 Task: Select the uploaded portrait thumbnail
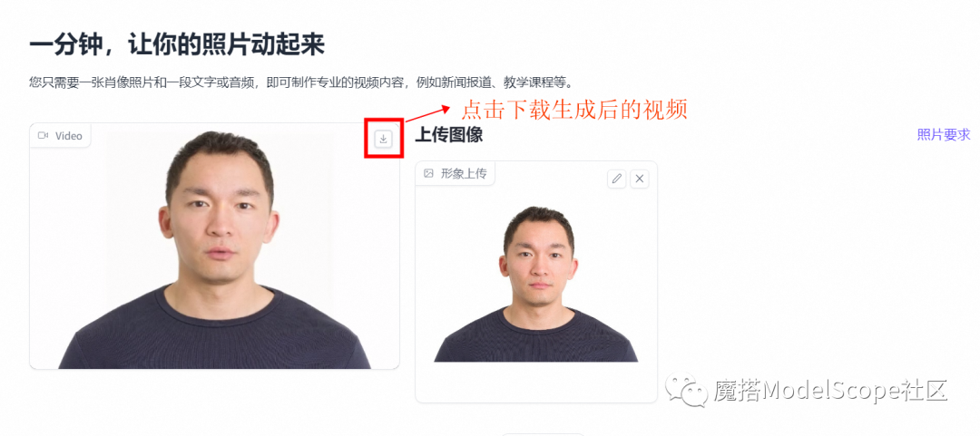tap(536, 285)
